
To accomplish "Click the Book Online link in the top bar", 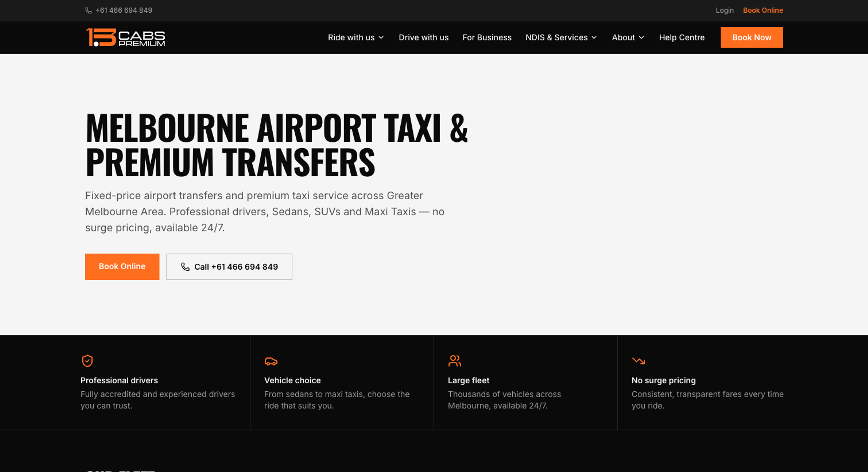I will tap(763, 10).
